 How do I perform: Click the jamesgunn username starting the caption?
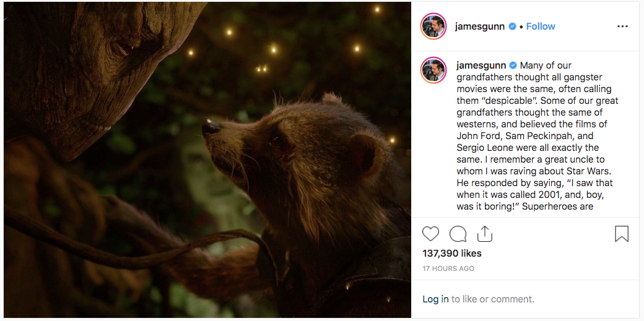481,66
